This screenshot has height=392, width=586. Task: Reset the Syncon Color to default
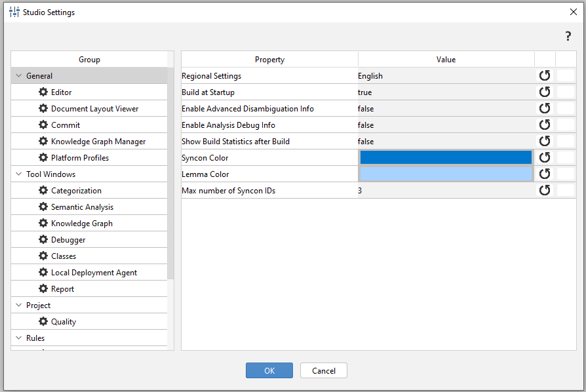coord(544,158)
